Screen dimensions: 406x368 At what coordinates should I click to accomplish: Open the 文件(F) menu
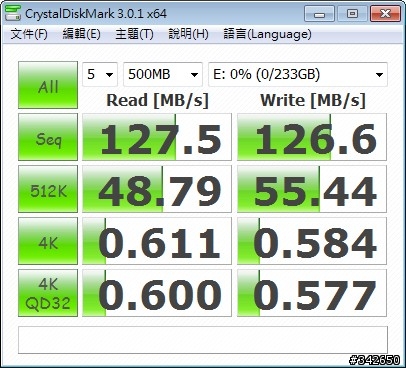point(29,34)
